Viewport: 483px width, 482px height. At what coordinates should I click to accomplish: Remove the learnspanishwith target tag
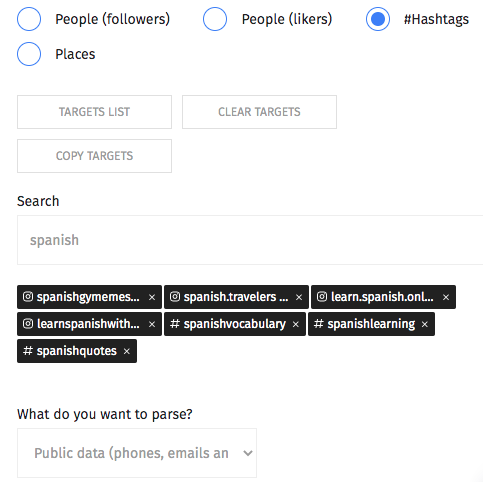coord(152,324)
